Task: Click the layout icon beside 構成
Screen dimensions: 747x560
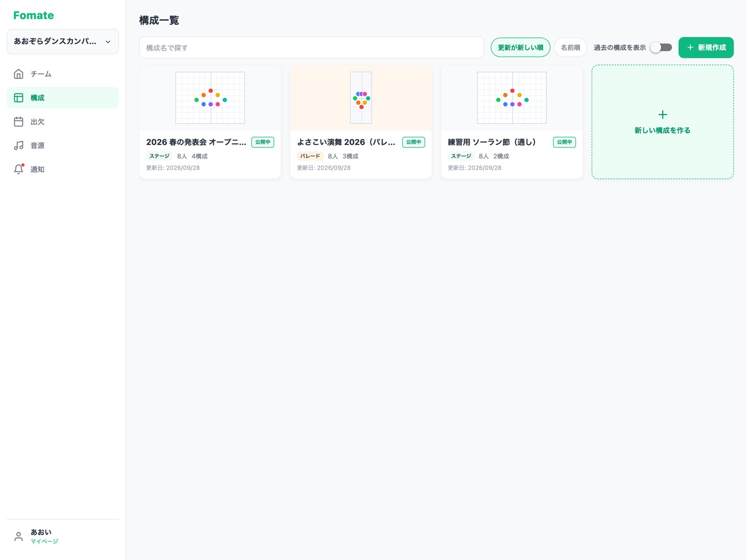Action: (19, 98)
